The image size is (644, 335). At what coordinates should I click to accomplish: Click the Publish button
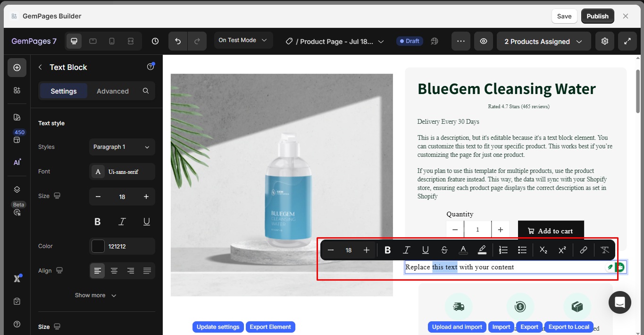(597, 16)
